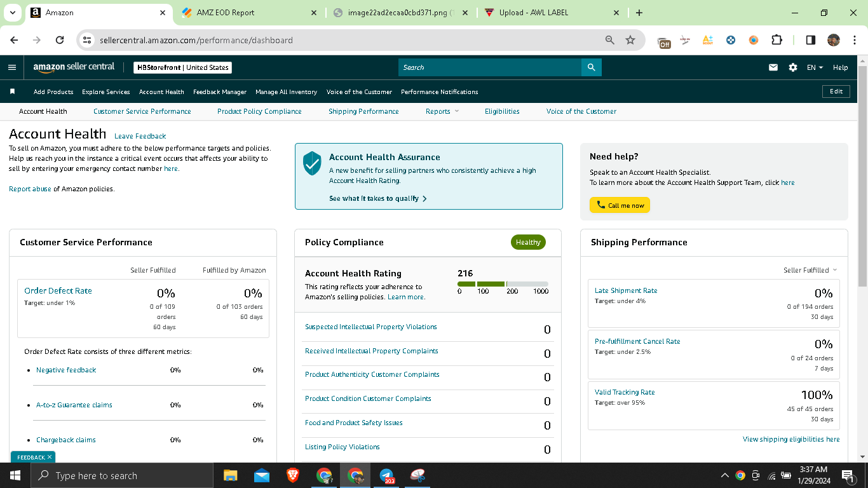The height and width of the screenshot is (488, 868).
Task: Click the Seller Central search field
Action: coord(490,67)
